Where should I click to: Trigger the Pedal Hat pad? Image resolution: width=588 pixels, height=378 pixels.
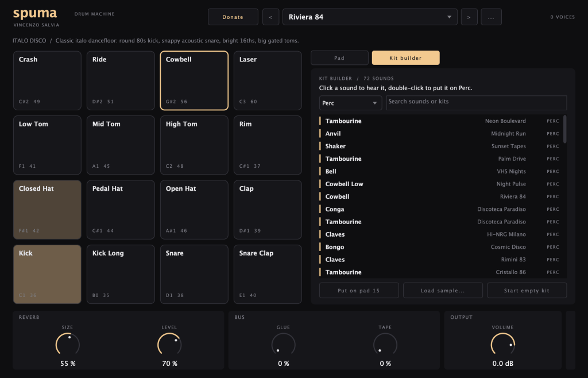click(x=121, y=210)
